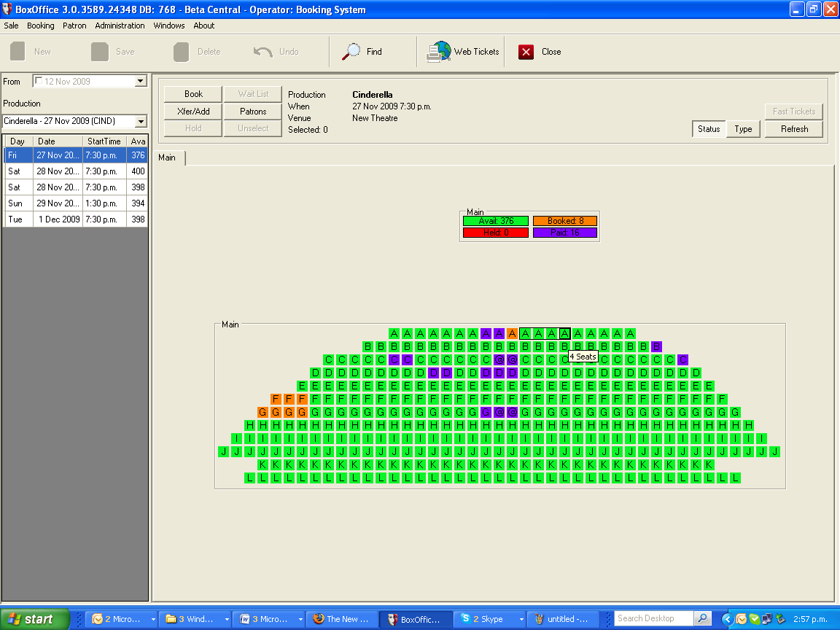Click the green Avail legend swatch
840x630 pixels.
495,220
